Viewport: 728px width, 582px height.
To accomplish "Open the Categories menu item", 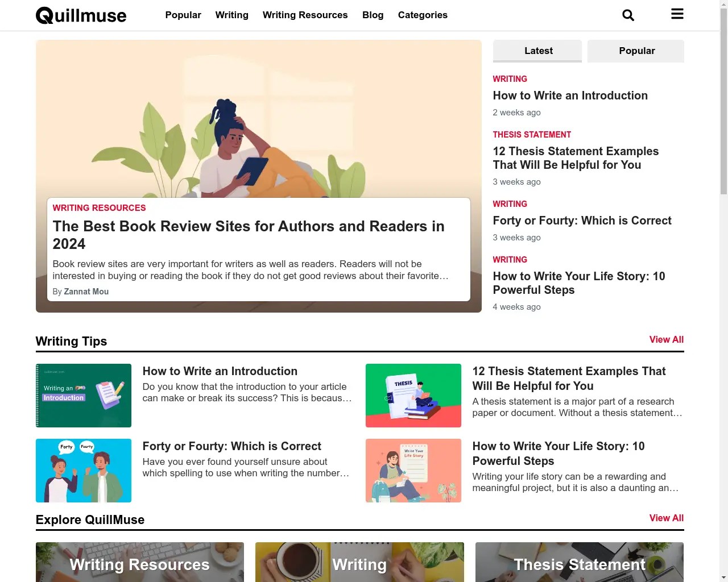I will click(x=422, y=15).
